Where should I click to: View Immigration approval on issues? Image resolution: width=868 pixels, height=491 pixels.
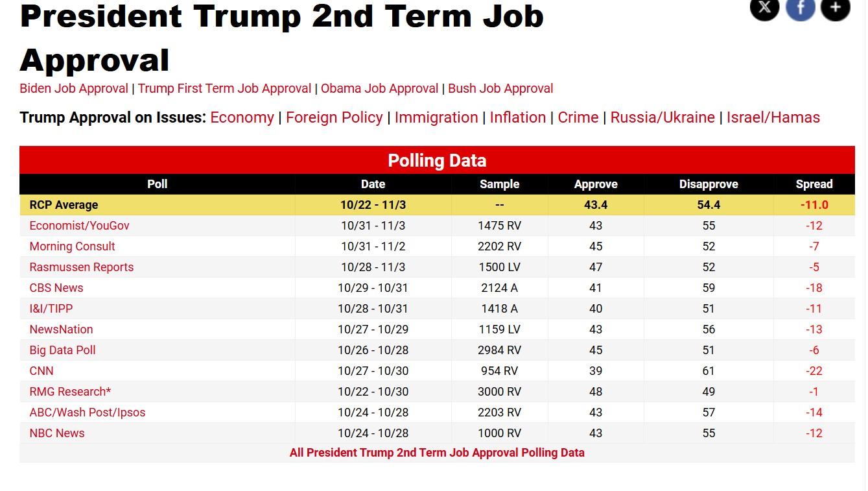coord(436,117)
